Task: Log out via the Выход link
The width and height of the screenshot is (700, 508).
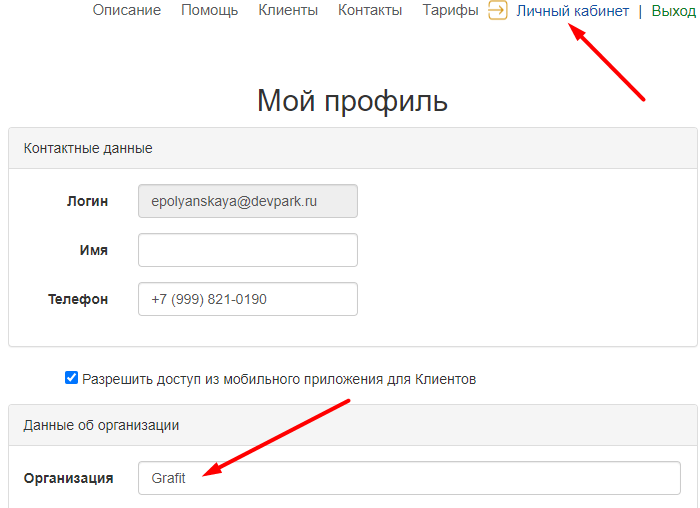Action: [674, 11]
